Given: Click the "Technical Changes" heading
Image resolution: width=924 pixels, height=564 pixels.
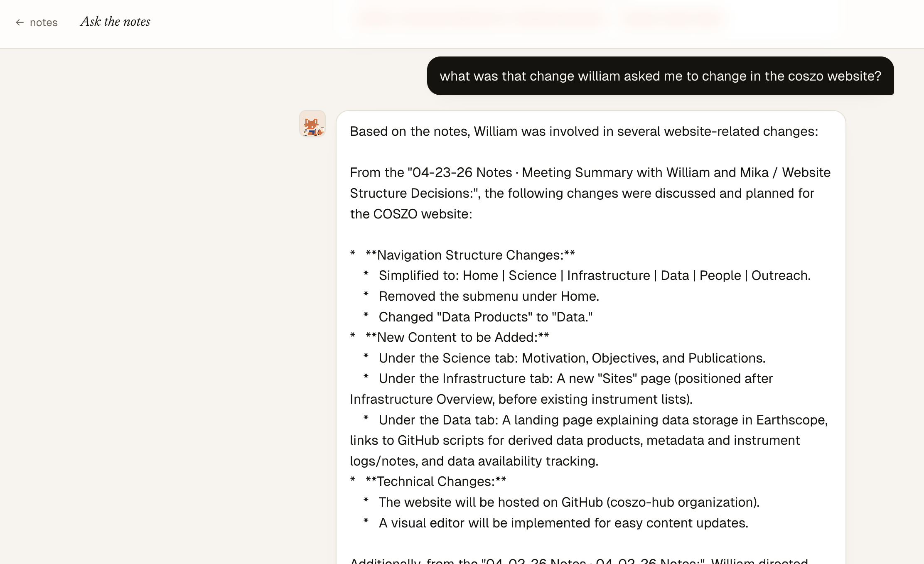Looking at the screenshot, I should pyautogui.click(x=436, y=481).
